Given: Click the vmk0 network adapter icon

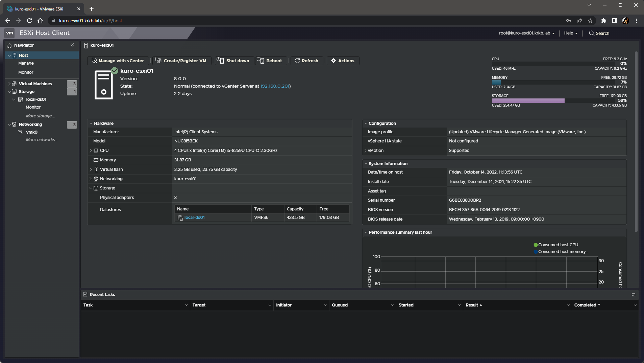Looking at the screenshot, I should [x=21, y=132].
